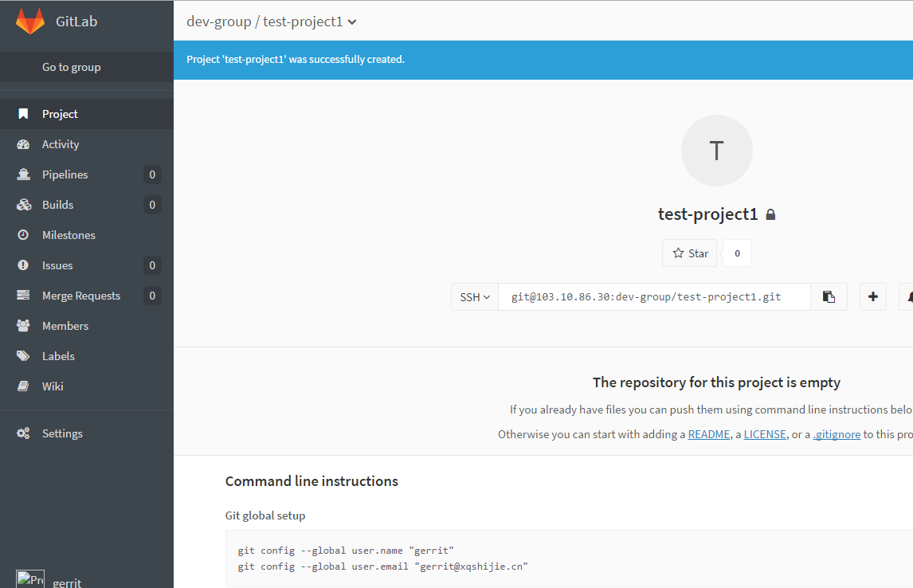Click the star count badge
Viewport: 913px width, 588px height.
pos(736,253)
